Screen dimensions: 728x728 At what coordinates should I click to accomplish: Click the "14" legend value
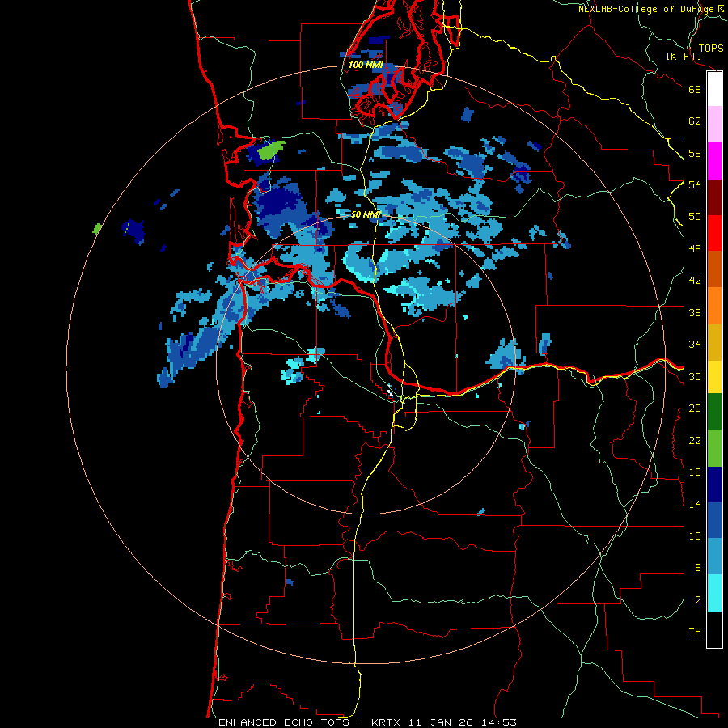coord(695,504)
